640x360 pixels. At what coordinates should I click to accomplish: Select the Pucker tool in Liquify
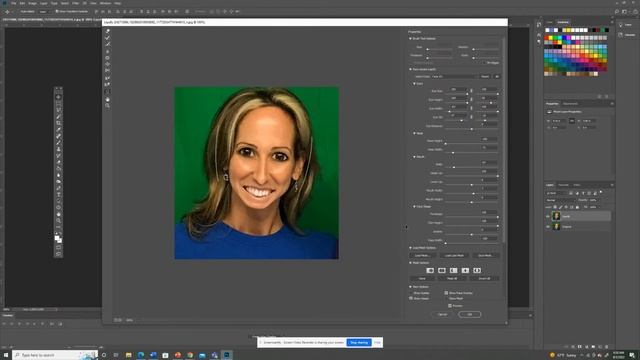[x=108, y=58]
